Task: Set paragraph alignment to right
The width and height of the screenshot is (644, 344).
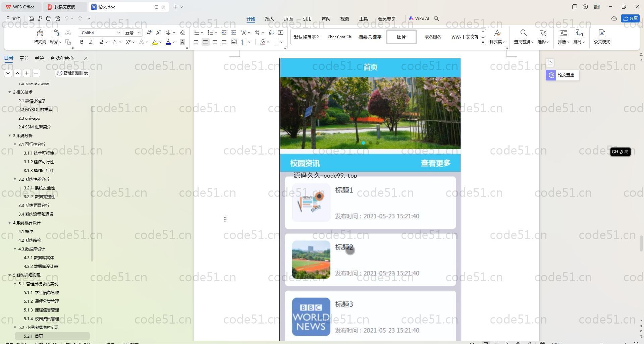Action: 215,42
